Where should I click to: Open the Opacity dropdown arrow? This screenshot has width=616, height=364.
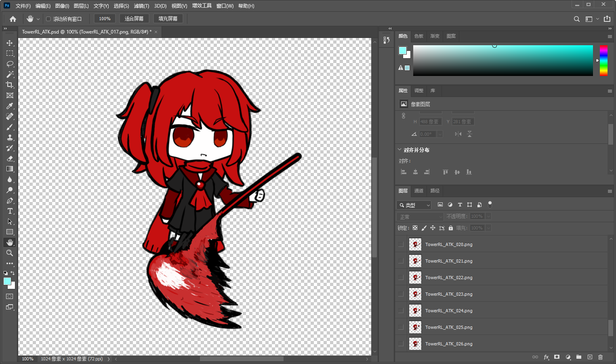coord(488,217)
